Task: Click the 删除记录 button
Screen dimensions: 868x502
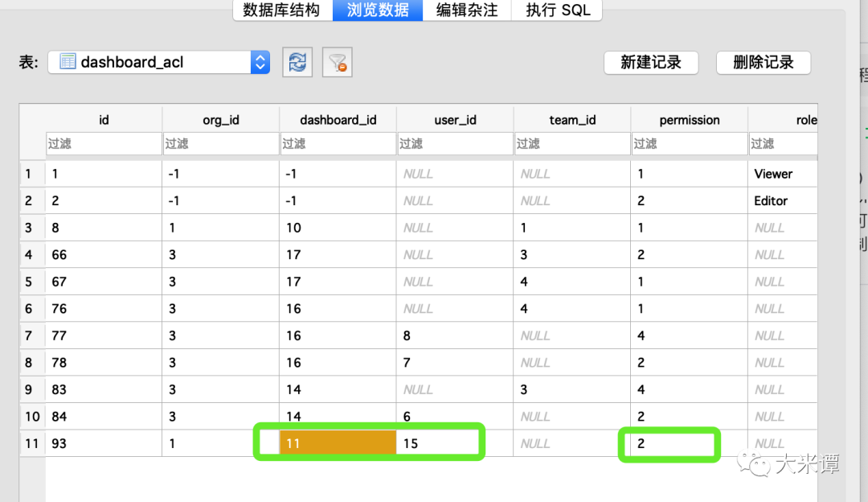Action: [764, 63]
